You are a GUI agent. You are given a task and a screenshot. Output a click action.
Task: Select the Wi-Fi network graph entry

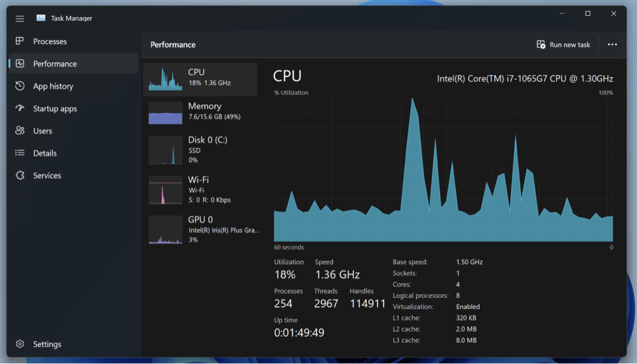pyautogui.click(x=166, y=190)
